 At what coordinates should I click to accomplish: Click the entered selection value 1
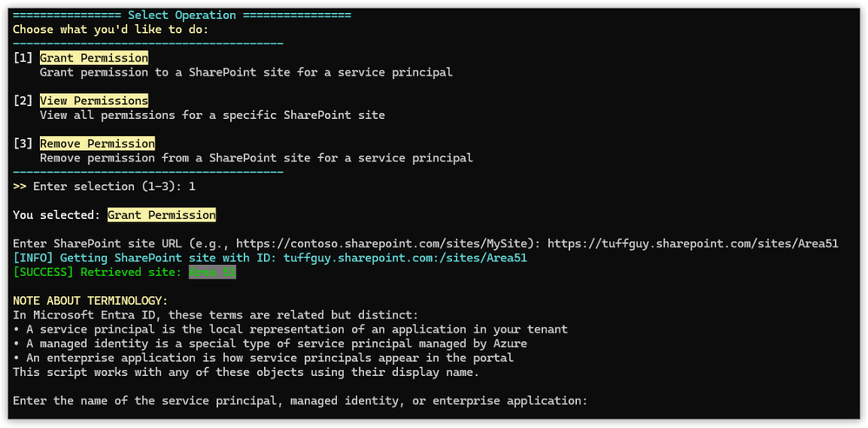(192, 187)
